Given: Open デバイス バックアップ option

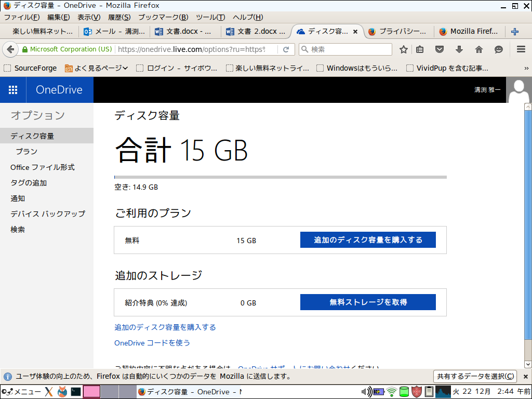Looking at the screenshot, I should [x=48, y=214].
